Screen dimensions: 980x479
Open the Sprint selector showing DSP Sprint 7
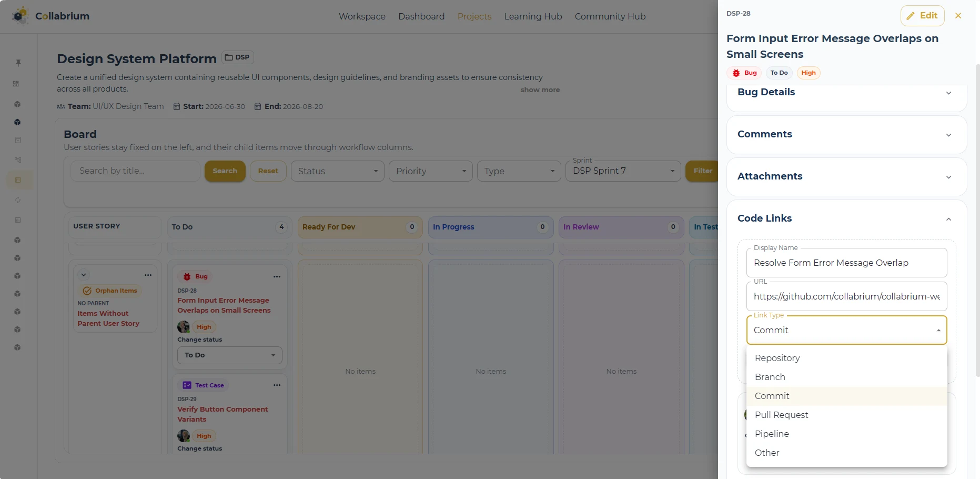[x=623, y=171]
